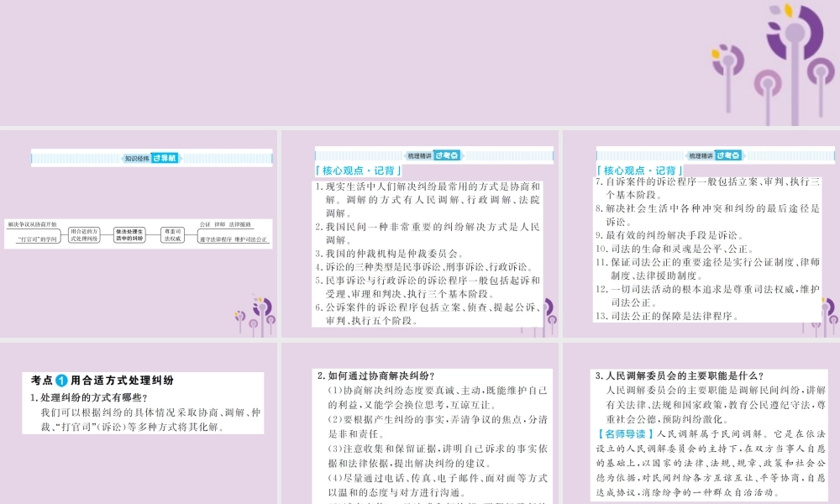Click question 2. 如何通过协商解决纠纷?
The width and height of the screenshot is (840, 504).
376,375
